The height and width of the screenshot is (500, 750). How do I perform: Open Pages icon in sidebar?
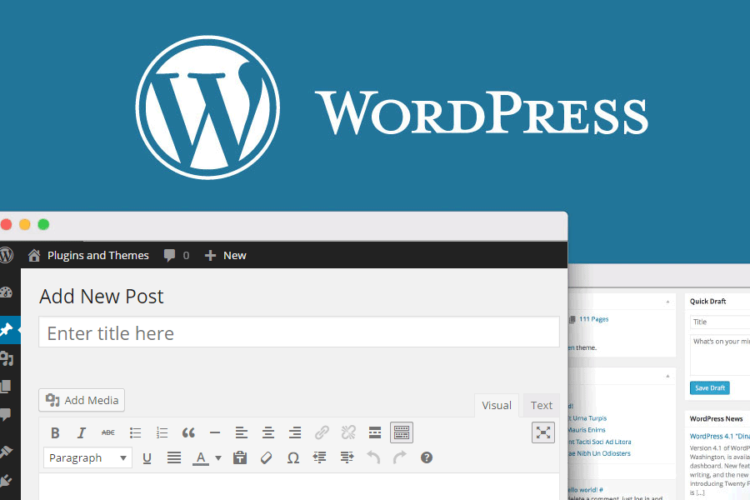(6, 386)
